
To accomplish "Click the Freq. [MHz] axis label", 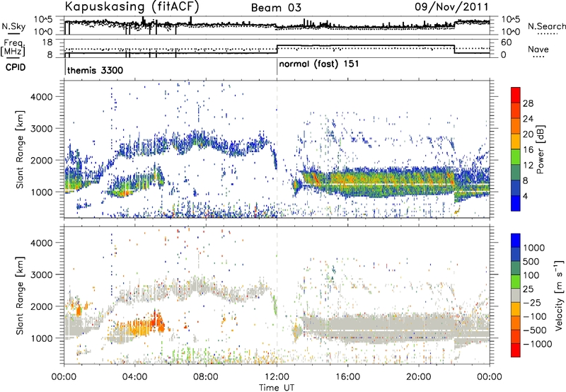I will point(13,48).
